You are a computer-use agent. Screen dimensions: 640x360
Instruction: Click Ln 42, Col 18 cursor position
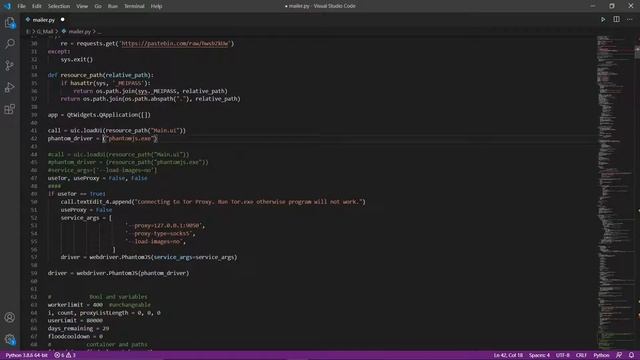(x=508, y=355)
